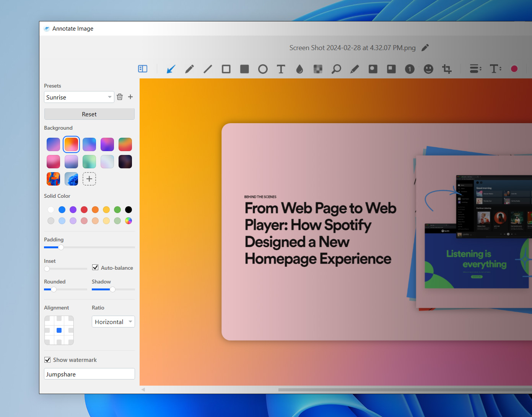Screen dimensions: 532x417
Task: Click the Reset button
Action: 89,114
